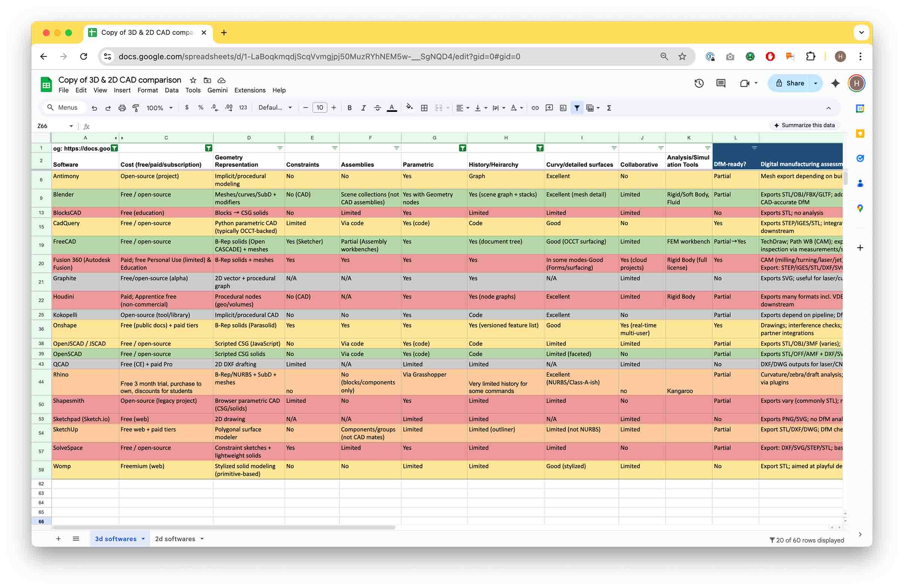Open version history clock icon
This screenshot has height=588, width=904.
pos(699,83)
